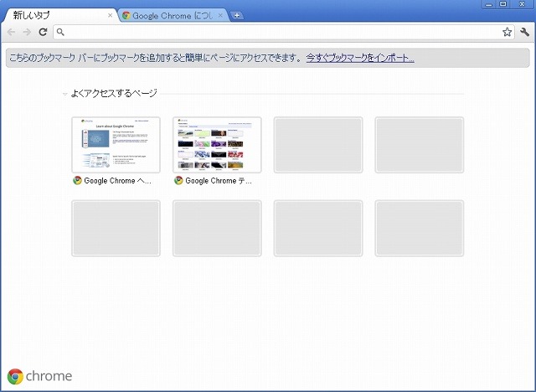536x392 pixels.
Task: Close the 新しいタブ tab
Action: tap(110, 15)
